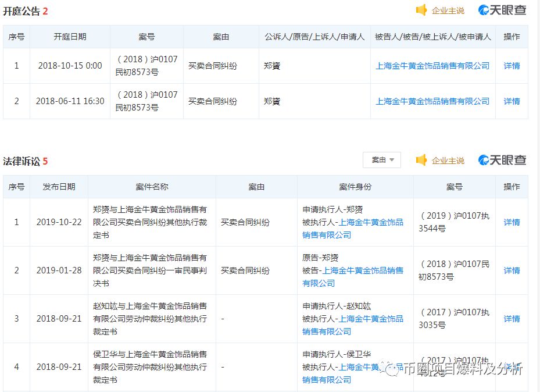The image size is (540, 392).
Task: Select the date 2019-01-28 cell
Action: (x=59, y=270)
